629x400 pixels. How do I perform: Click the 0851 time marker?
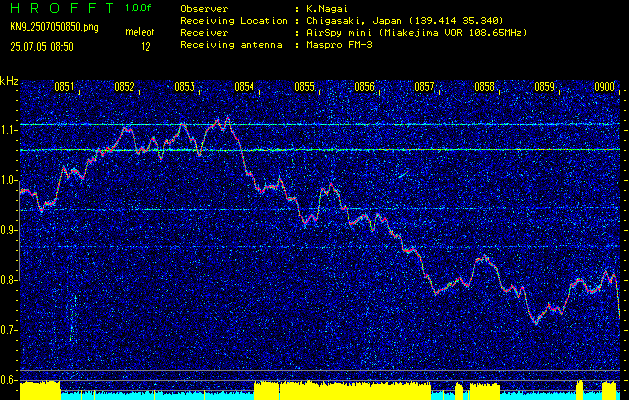click(x=64, y=86)
